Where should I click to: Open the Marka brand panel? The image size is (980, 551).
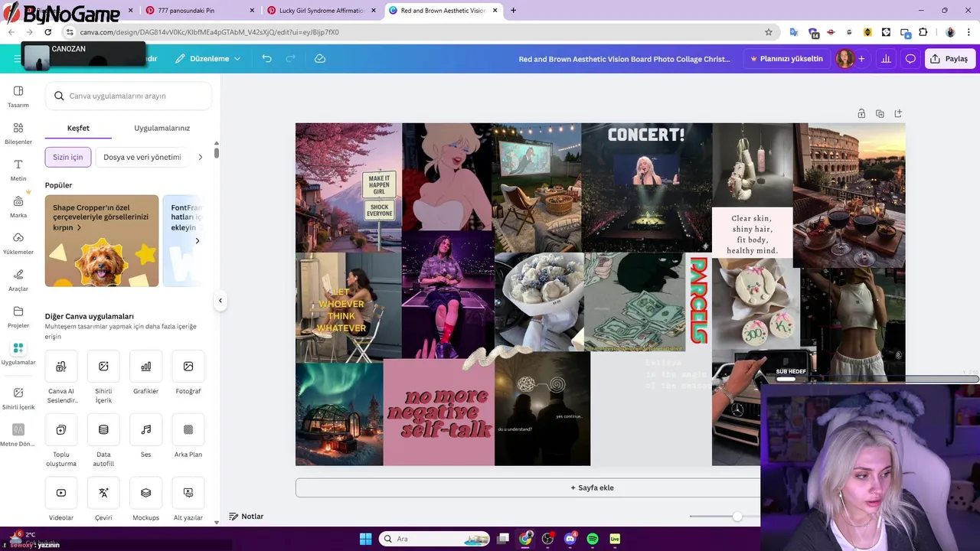18,206
